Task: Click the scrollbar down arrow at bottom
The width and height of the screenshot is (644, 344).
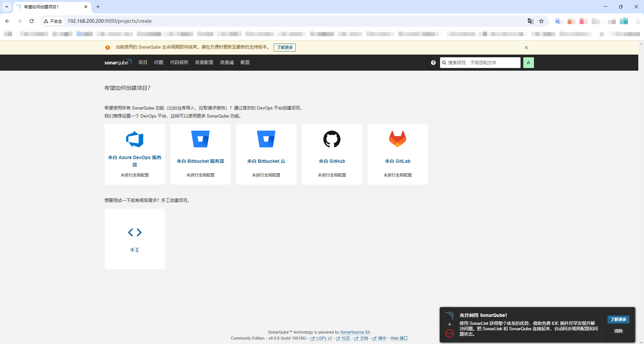Action: 641,342
